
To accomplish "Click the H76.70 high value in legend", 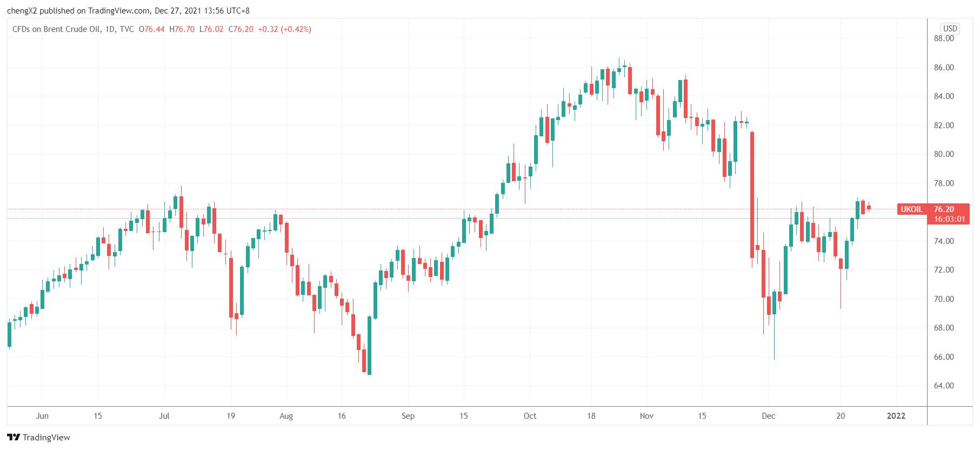I will coord(182,29).
